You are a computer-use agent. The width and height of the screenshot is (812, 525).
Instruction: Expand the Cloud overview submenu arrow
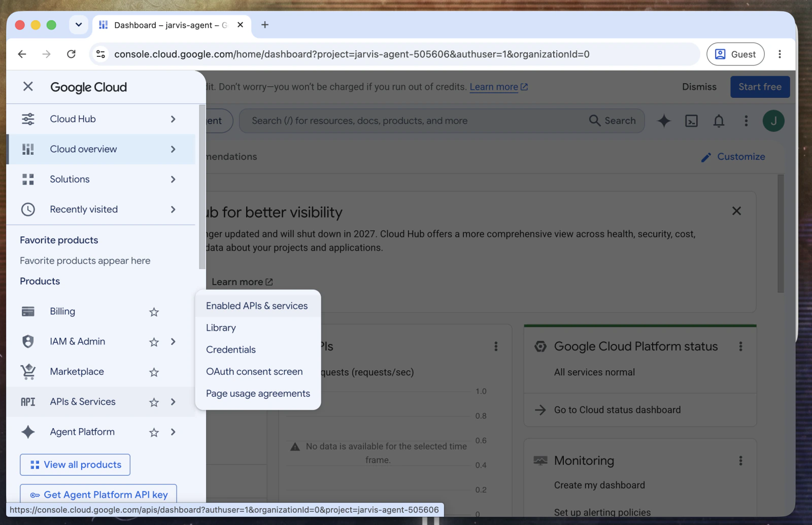tap(173, 149)
